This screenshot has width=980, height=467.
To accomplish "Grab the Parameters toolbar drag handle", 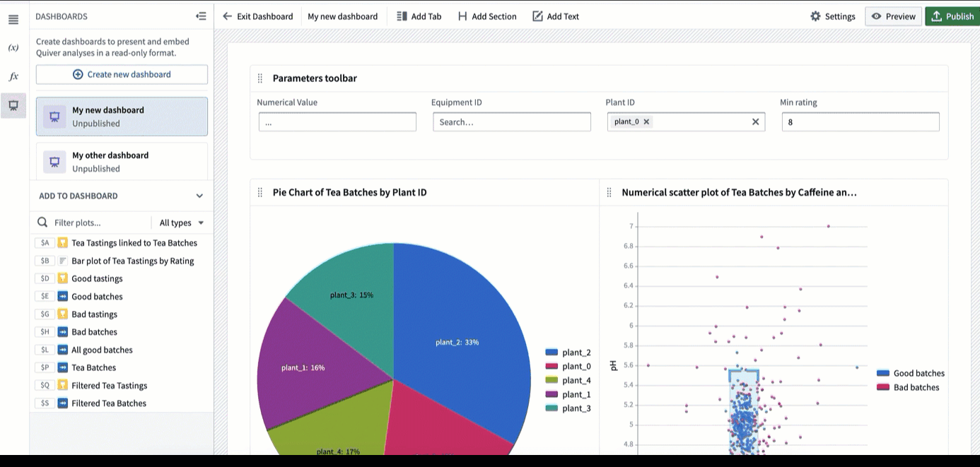I will pyautogui.click(x=259, y=78).
